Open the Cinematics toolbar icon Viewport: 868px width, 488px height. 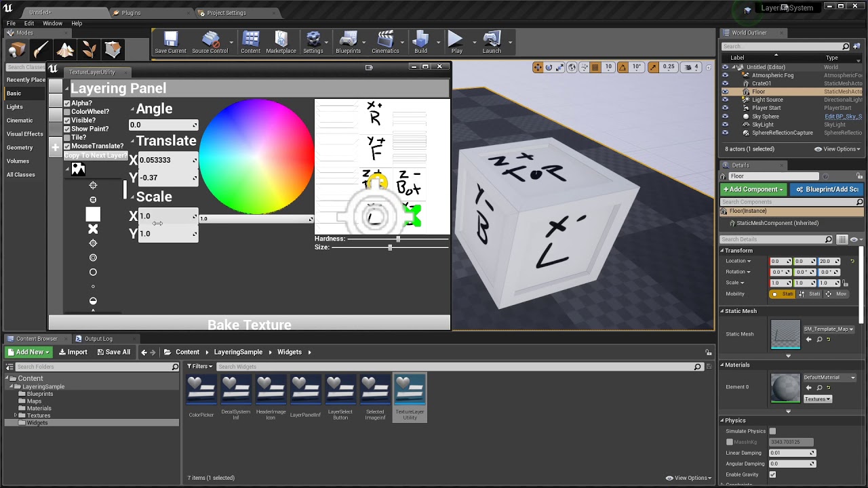click(385, 43)
